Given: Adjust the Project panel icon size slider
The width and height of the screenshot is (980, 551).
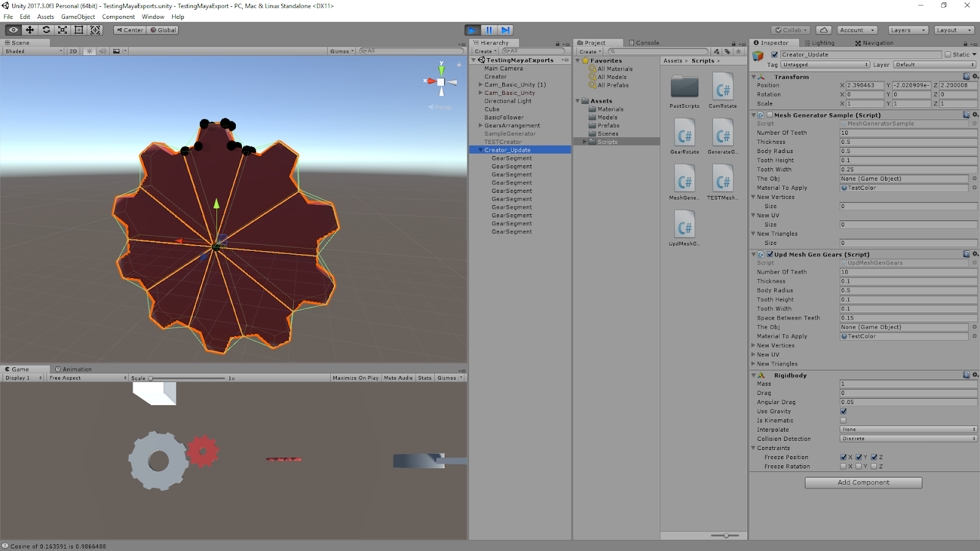Looking at the screenshot, I should (x=726, y=536).
